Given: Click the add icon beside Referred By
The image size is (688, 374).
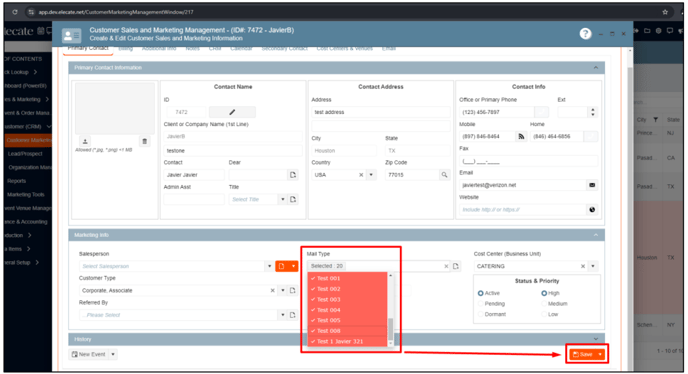Looking at the screenshot, I should point(293,315).
